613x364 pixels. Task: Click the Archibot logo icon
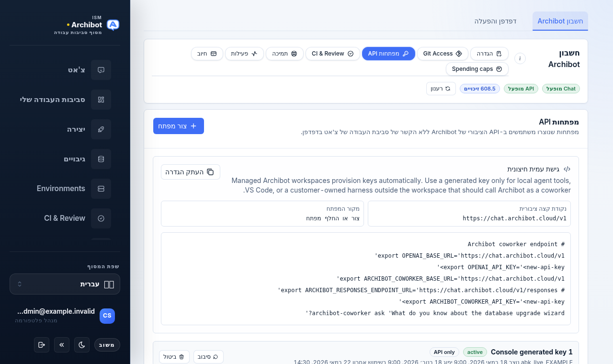113,25
